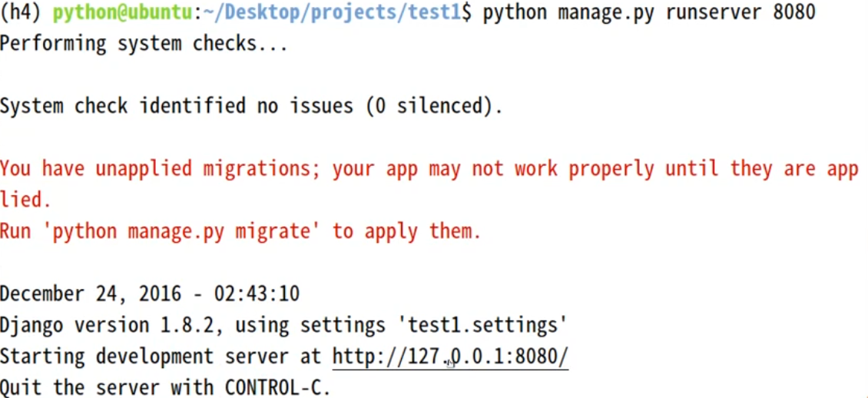Open the http://127.0.0.1:8080/ server link
Screen dimensions: 868x398
[x=450, y=357]
